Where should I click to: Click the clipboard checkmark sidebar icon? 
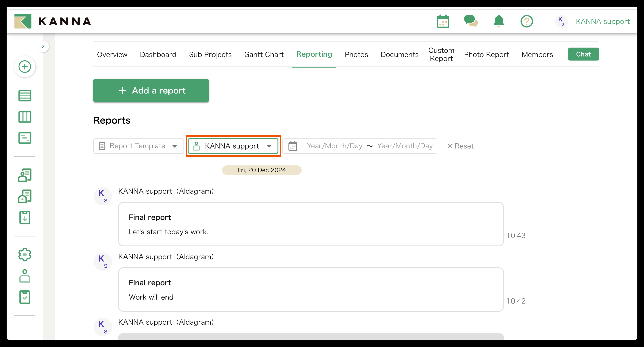pos(25,297)
